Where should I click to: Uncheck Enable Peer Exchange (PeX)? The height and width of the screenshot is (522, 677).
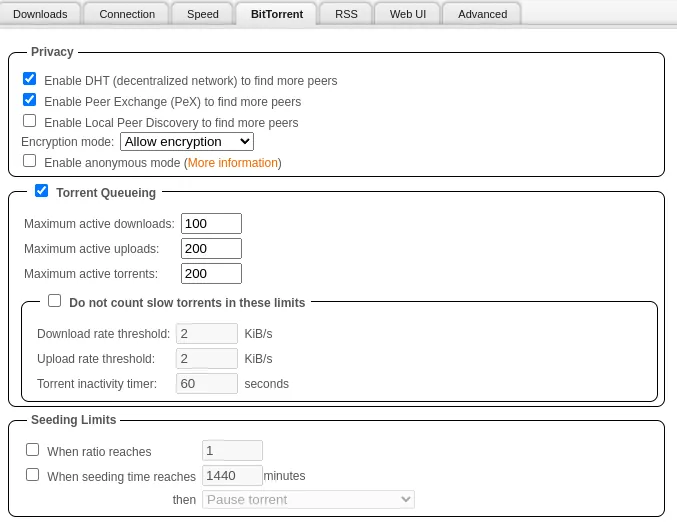(30, 100)
